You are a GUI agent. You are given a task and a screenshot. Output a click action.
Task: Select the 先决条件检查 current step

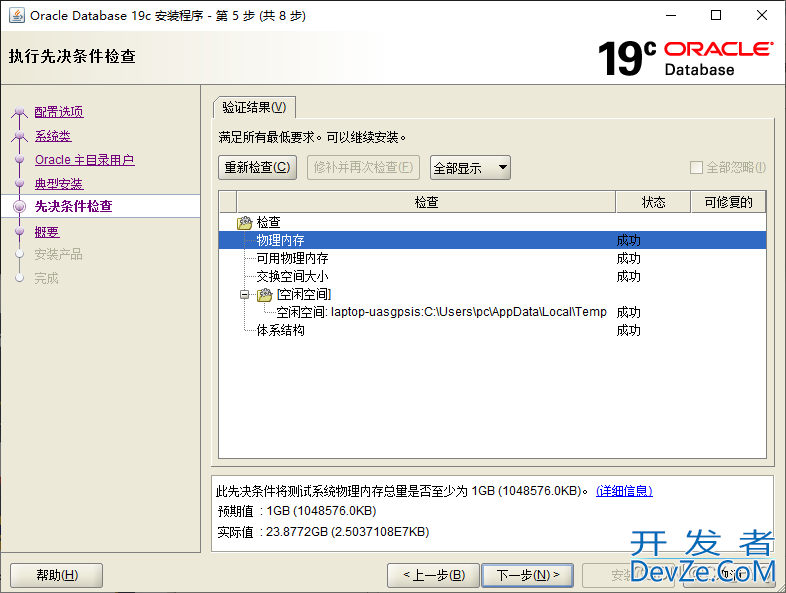tap(73, 206)
